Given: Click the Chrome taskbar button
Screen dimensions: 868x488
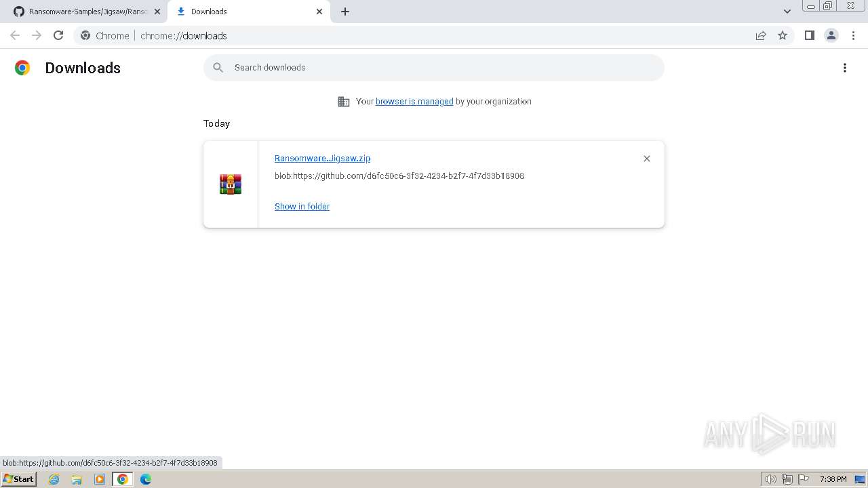Looking at the screenshot, I should pyautogui.click(x=123, y=479).
